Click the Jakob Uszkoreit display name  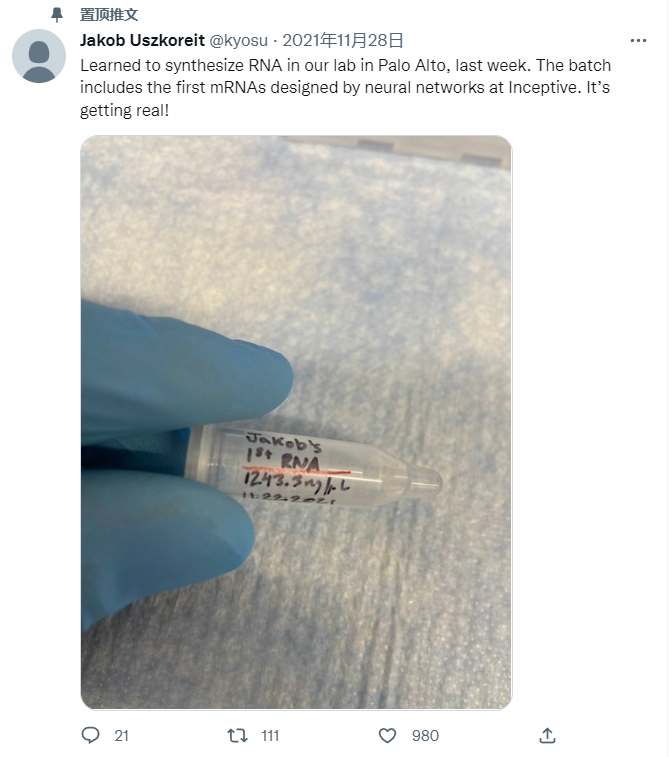[x=142, y=41]
